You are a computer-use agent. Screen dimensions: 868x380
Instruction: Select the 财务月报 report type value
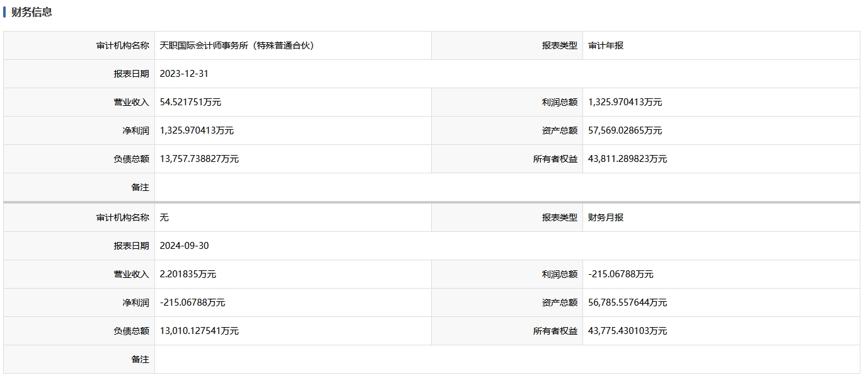pyautogui.click(x=606, y=217)
